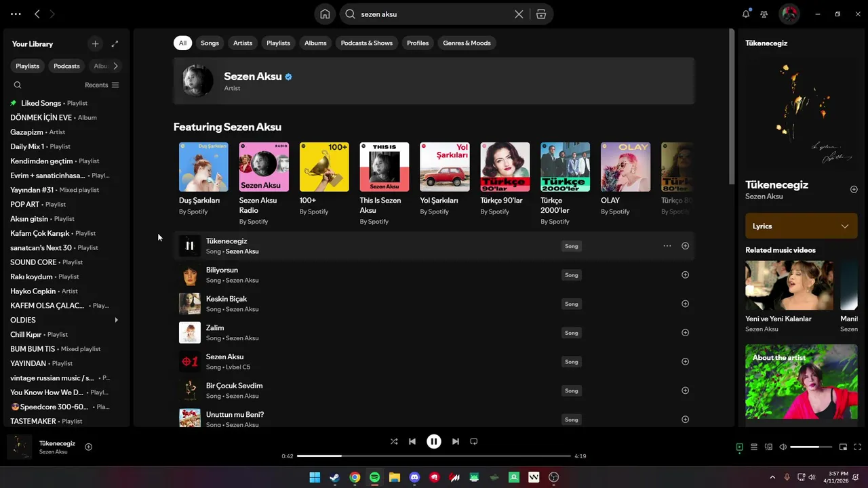Clear the search field with X icon
868x488 pixels.
coord(519,14)
